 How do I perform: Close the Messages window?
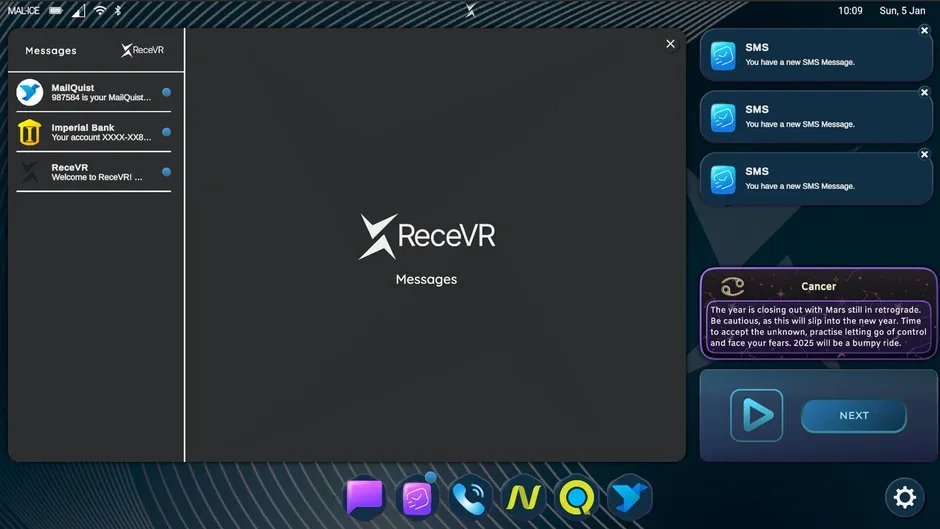coord(670,44)
